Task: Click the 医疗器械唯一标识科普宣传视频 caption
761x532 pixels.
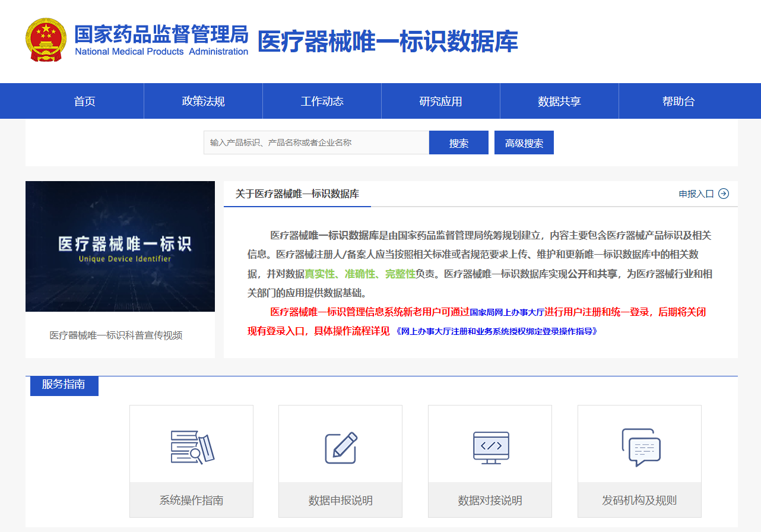Action: tap(116, 335)
